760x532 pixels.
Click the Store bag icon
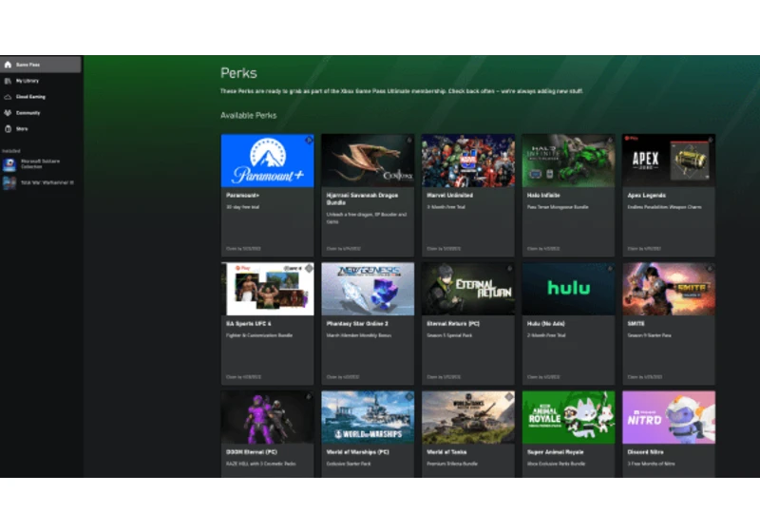coord(8,129)
